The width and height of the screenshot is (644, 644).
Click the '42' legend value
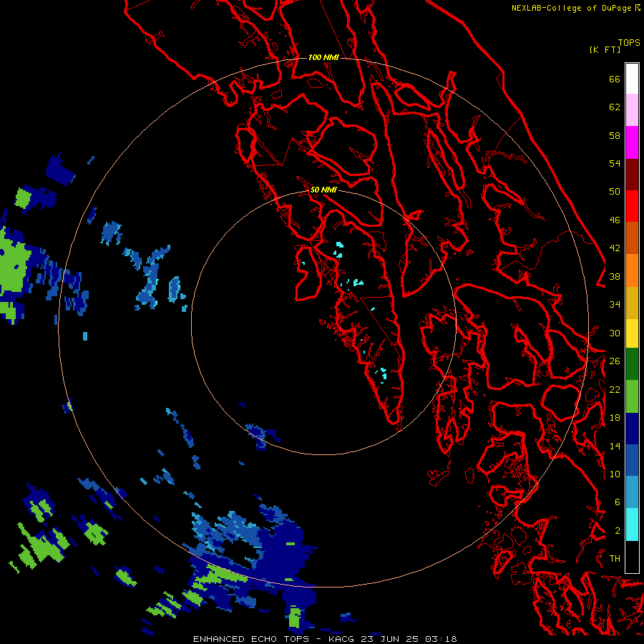[615, 248]
